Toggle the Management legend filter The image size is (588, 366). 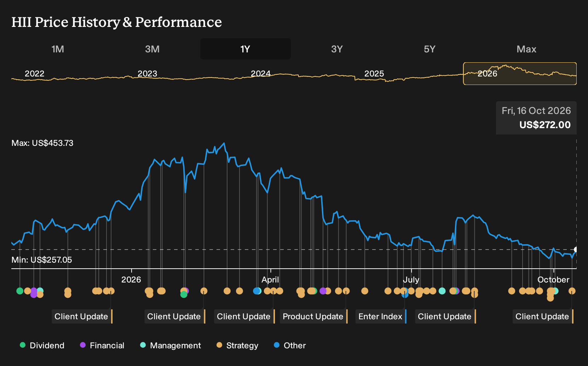point(171,345)
